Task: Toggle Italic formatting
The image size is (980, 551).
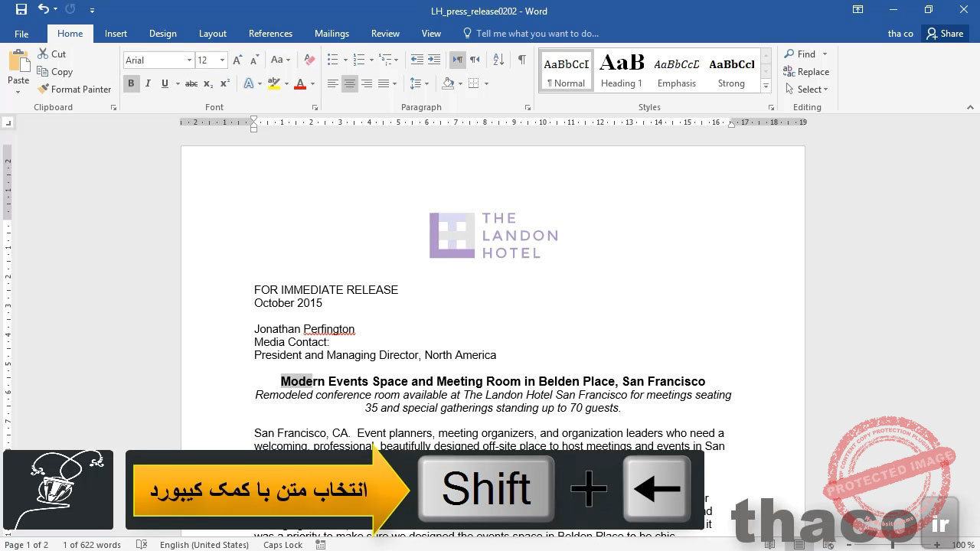Action: 147,83
